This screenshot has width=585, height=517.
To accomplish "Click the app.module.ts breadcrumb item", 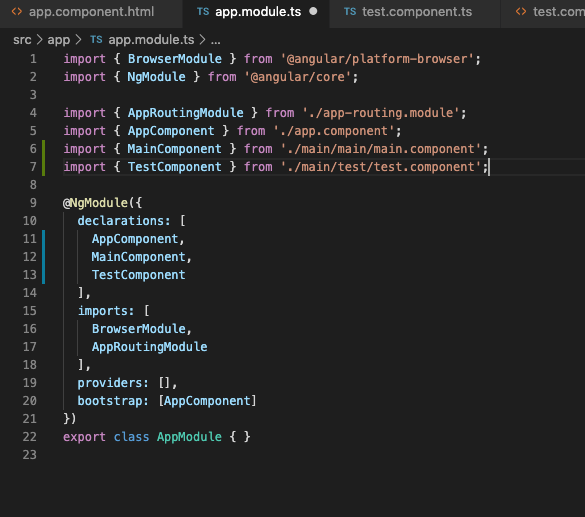I will tap(151, 40).
